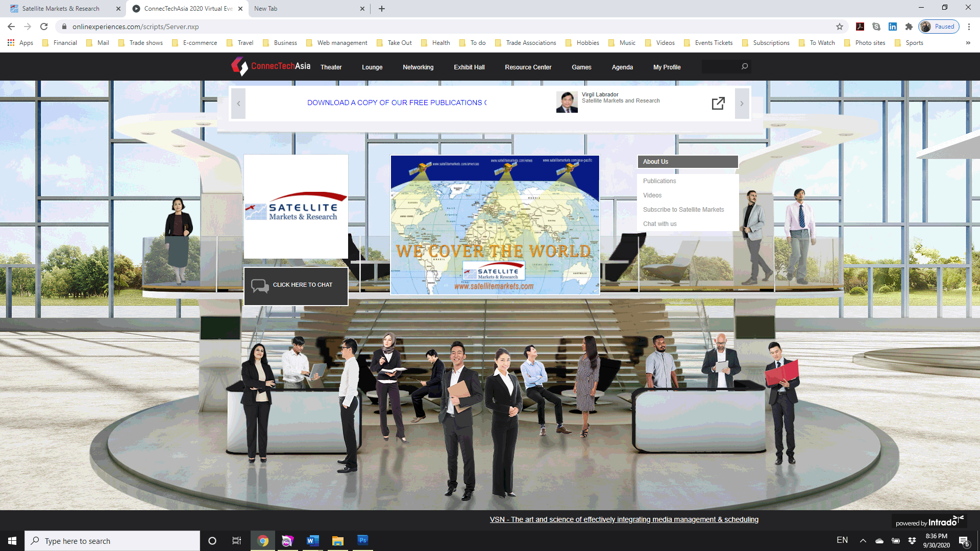Open Publications link in booth panel
Image resolution: width=980 pixels, height=551 pixels.
[x=659, y=181]
